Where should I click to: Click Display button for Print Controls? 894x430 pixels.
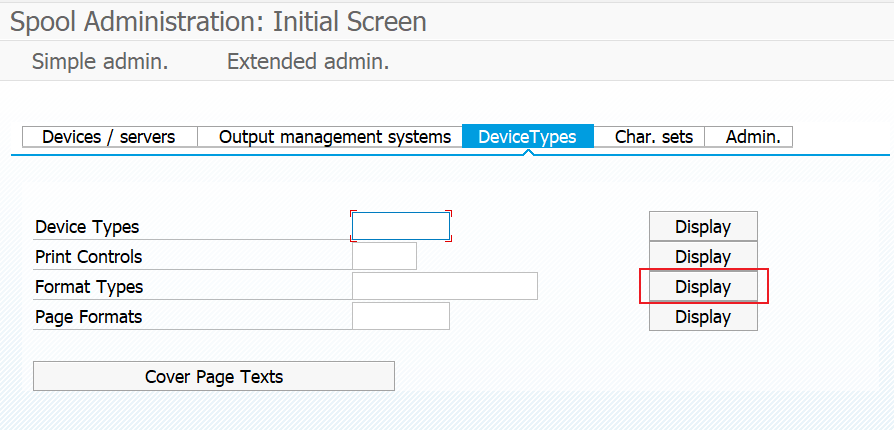point(703,256)
